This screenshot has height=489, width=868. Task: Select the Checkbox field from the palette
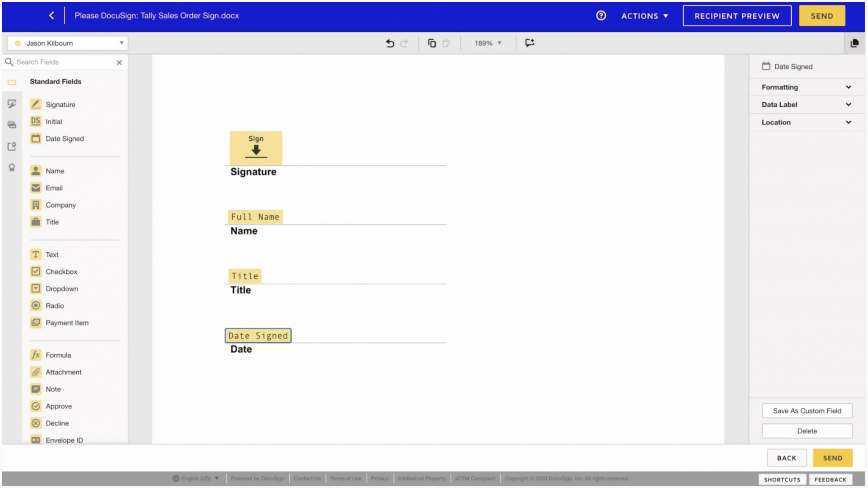61,272
